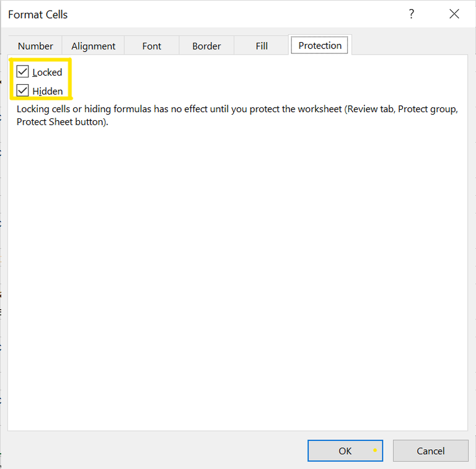Screen dimensions: 476x469
Task: Click the Hidden label text
Action: click(48, 91)
